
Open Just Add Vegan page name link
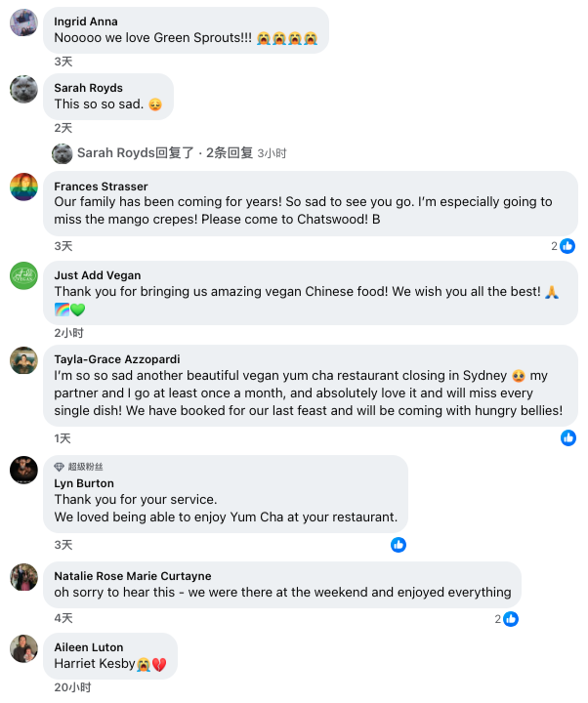coord(98,275)
